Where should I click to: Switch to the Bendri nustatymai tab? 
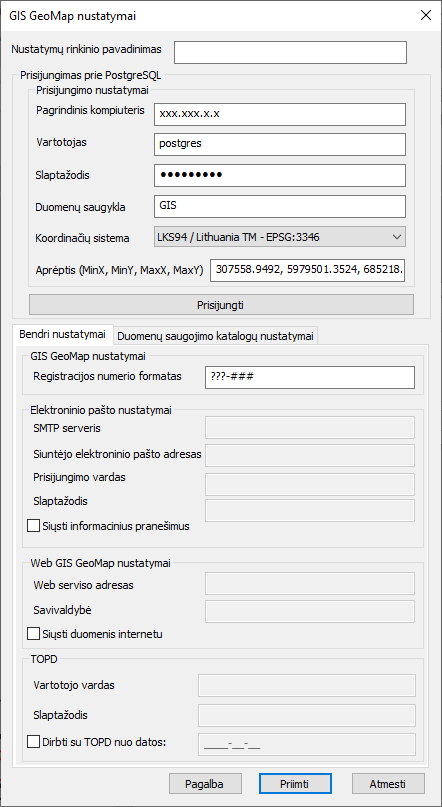[62, 334]
